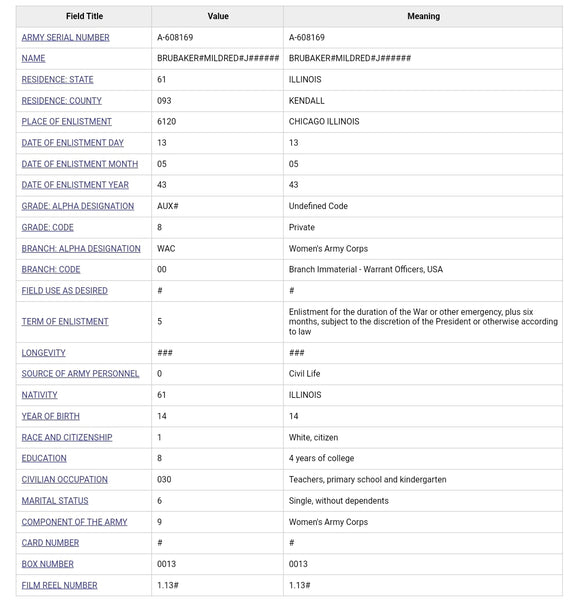Screen dimensions: 574x600
Task: Click the NAME field title link
Action: (x=33, y=59)
